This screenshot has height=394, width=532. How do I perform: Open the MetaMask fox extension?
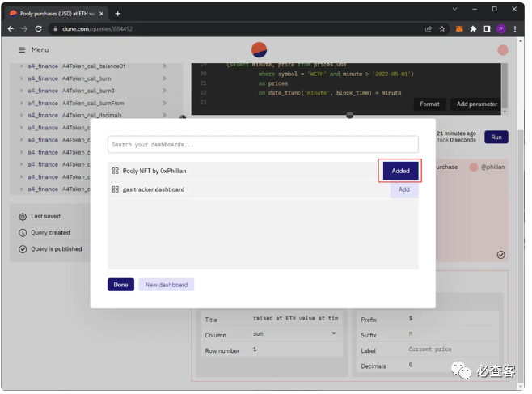click(x=459, y=29)
